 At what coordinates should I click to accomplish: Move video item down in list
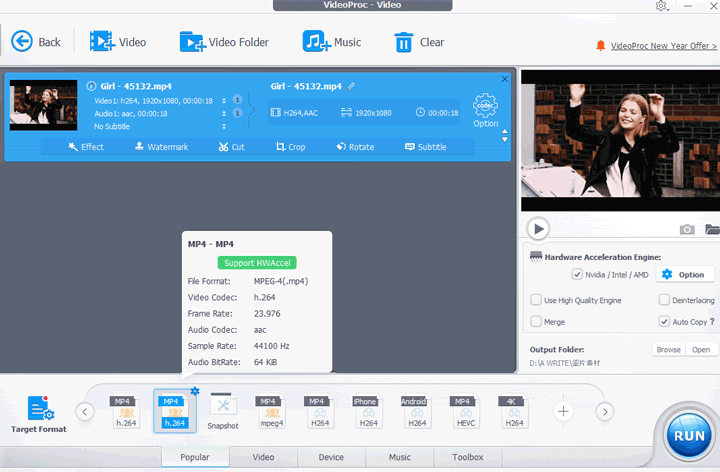(505, 139)
